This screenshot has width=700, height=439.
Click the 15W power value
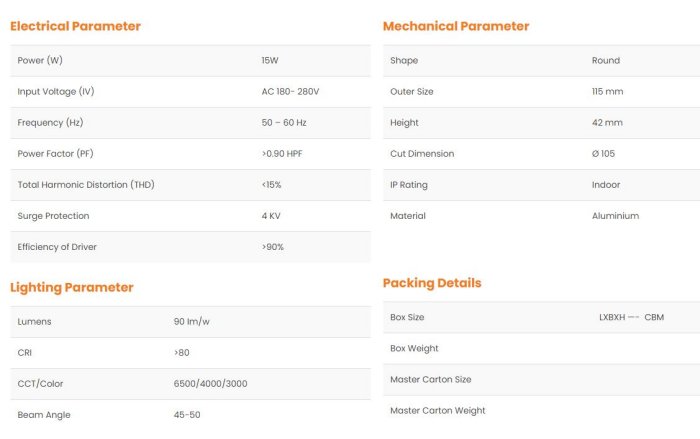click(270, 61)
